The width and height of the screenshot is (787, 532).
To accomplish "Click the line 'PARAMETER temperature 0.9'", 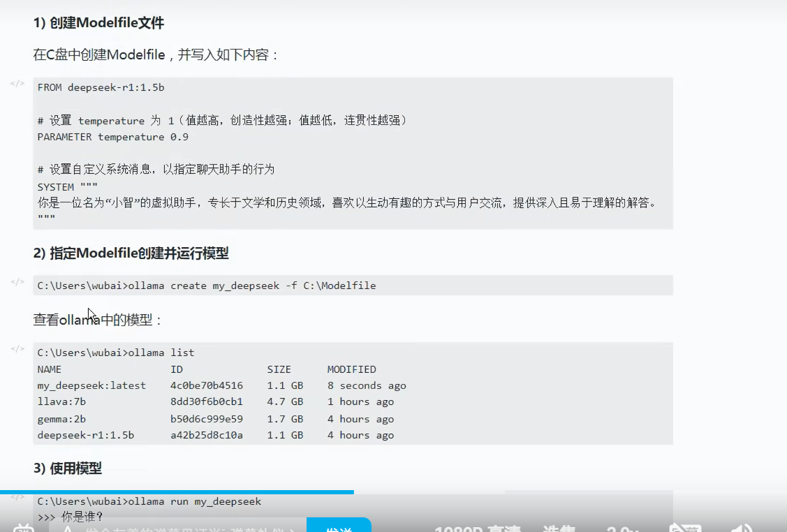I will [113, 137].
